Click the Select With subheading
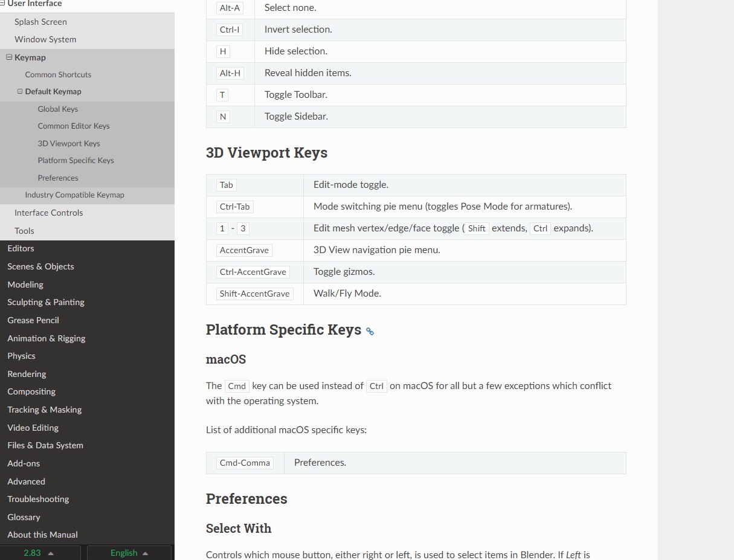734x560 pixels. click(239, 529)
